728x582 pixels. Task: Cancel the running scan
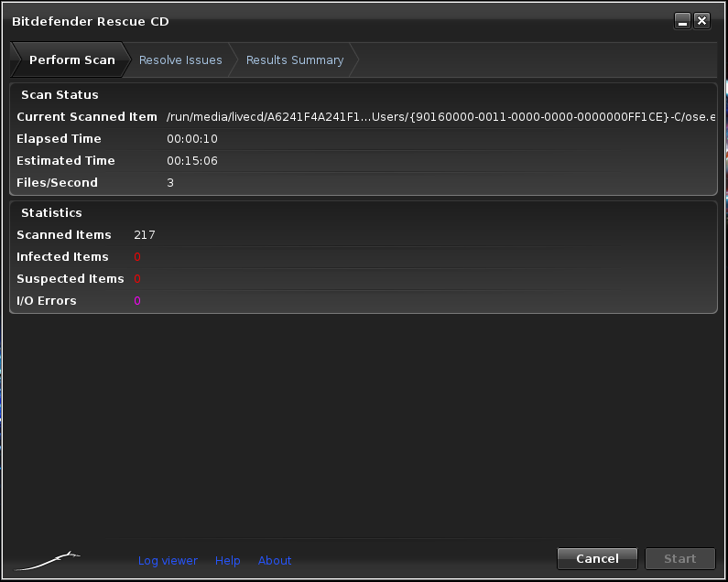597,558
